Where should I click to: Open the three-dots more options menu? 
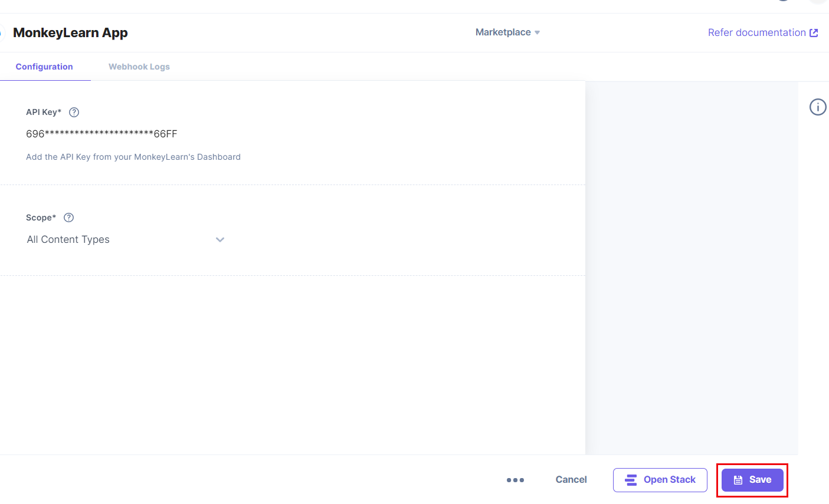[515, 480]
